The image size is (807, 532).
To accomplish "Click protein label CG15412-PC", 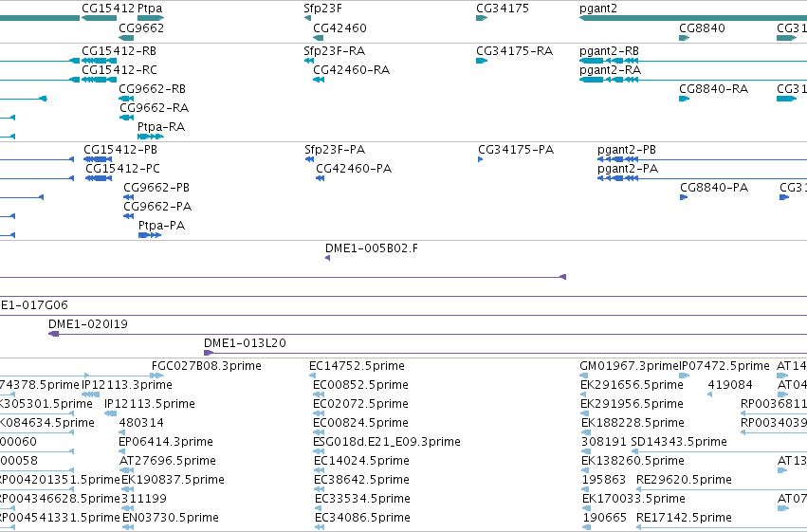I will coord(123,169).
